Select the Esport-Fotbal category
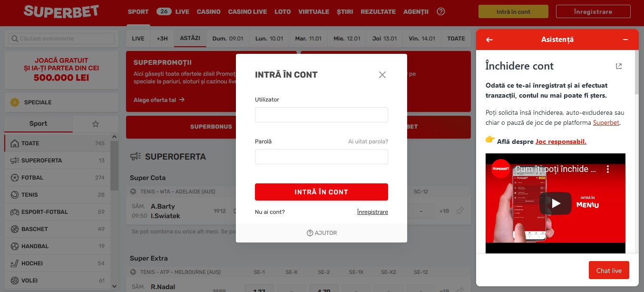This screenshot has width=644, height=292. 57,212
